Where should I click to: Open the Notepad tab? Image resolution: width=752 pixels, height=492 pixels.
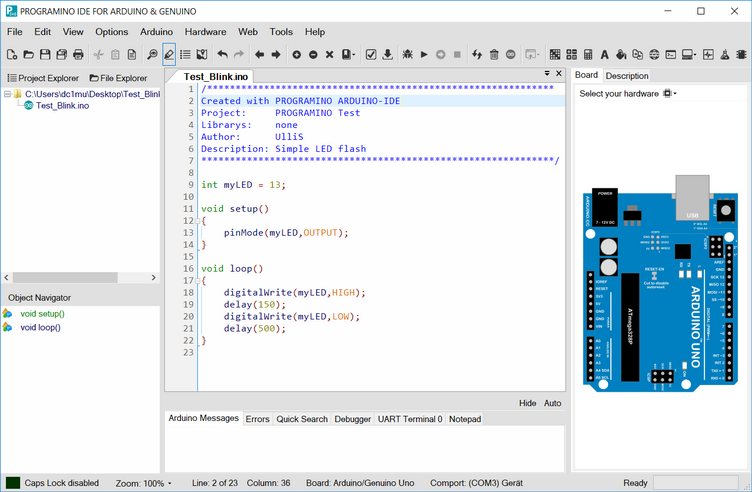(x=465, y=419)
